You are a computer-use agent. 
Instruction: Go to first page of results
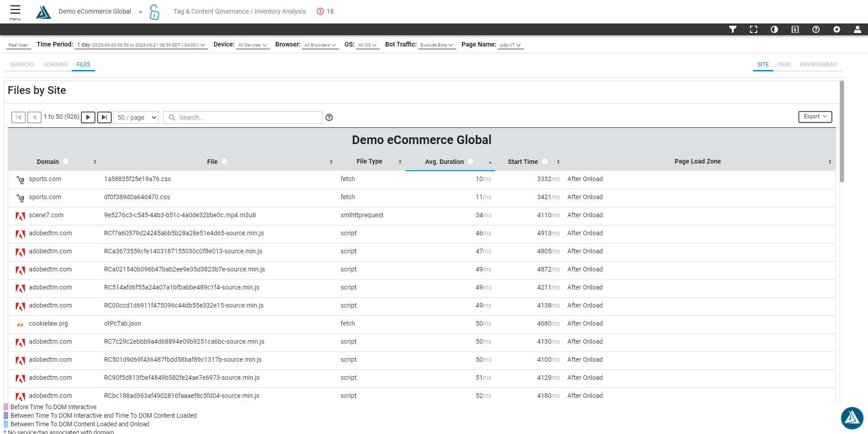coord(19,117)
